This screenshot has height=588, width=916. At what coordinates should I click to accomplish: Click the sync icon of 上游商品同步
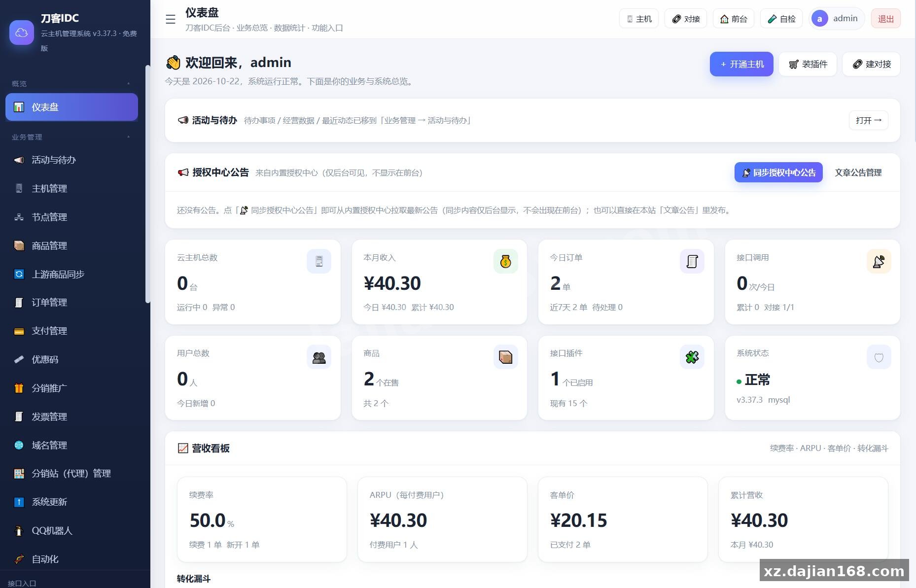pyautogui.click(x=19, y=274)
